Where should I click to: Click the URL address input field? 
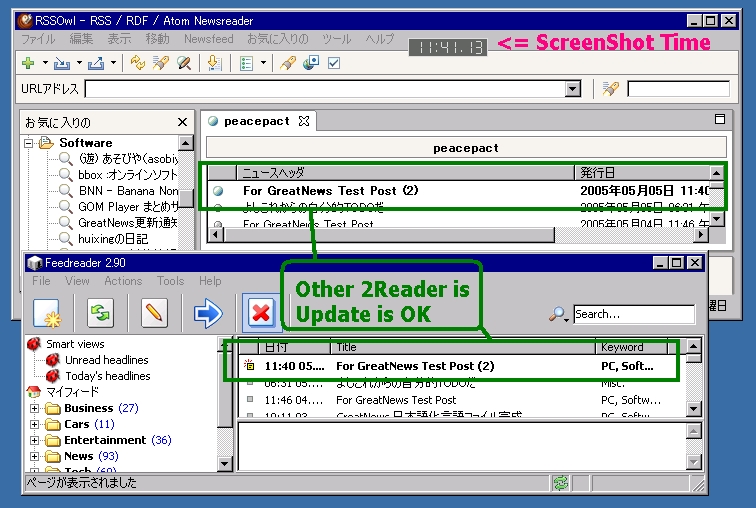(325, 89)
